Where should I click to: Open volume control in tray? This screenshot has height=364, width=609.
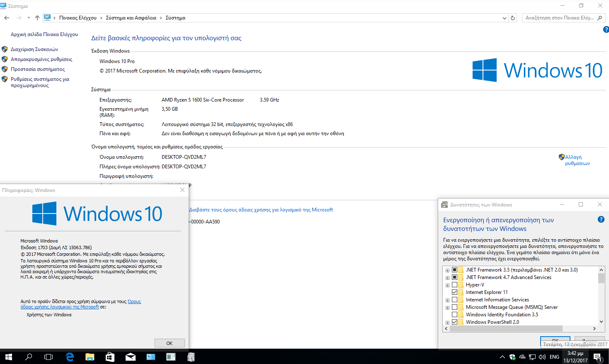click(542, 357)
